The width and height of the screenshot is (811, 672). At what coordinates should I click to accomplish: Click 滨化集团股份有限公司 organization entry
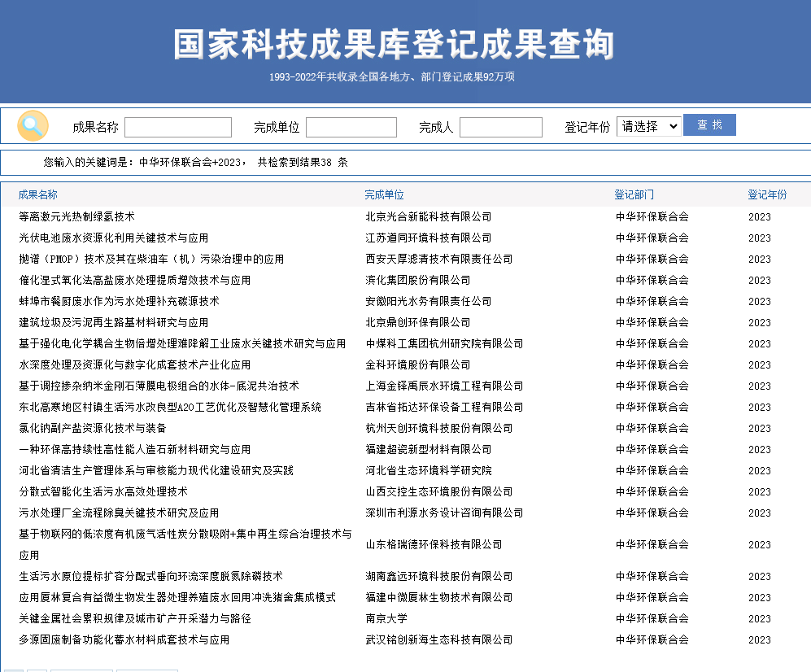coord(417,280)
